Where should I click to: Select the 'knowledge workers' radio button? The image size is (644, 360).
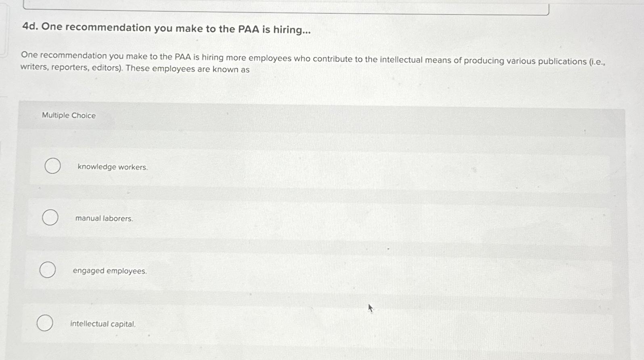tap(52, 166)
